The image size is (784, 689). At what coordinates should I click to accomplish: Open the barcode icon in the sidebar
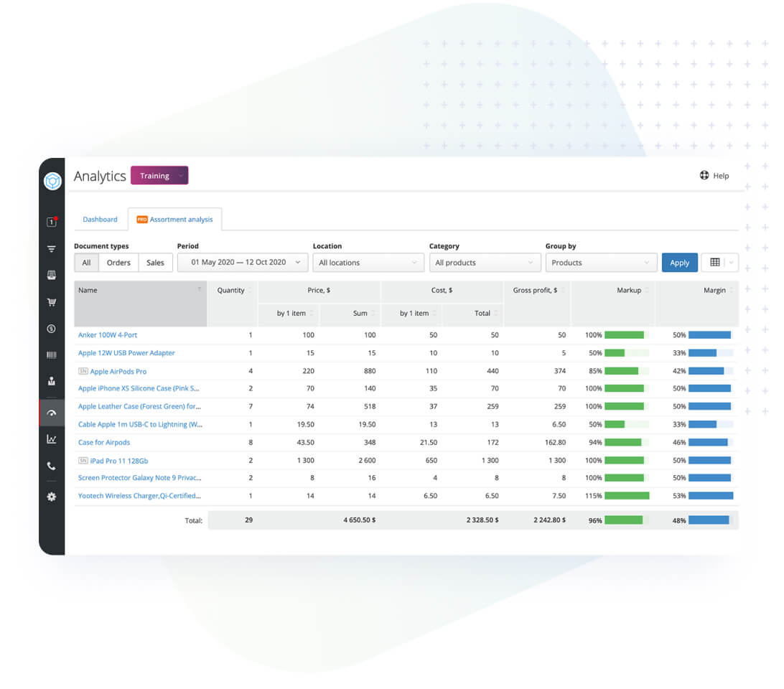(52, 355)
